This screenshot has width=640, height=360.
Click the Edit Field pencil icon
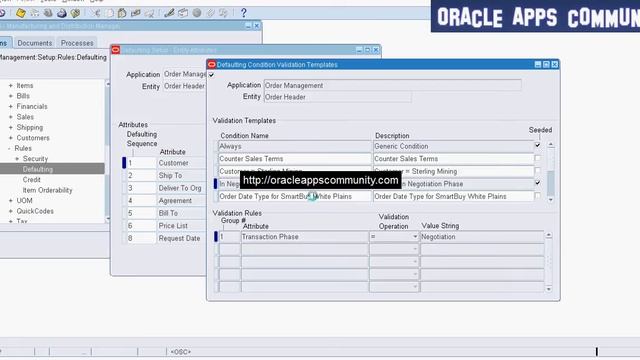[x=169, y=13]
